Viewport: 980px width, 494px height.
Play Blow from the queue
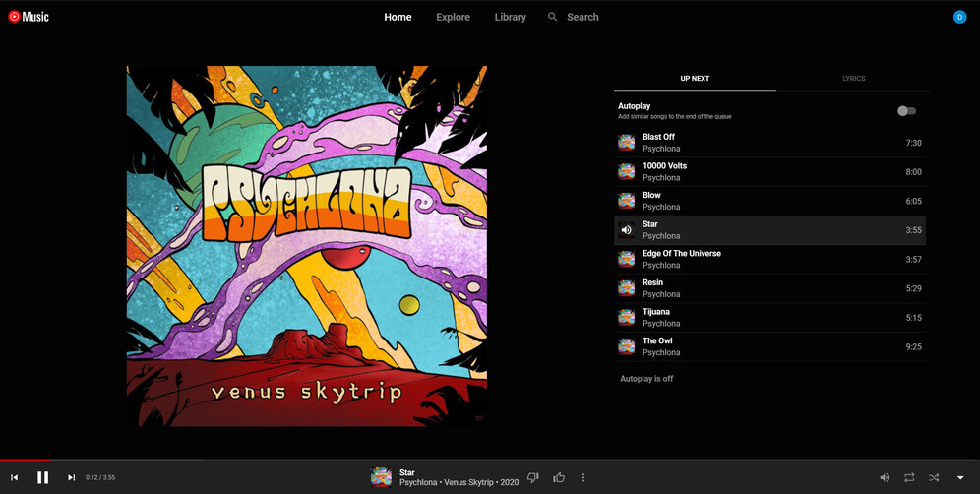tap(770, 201)
